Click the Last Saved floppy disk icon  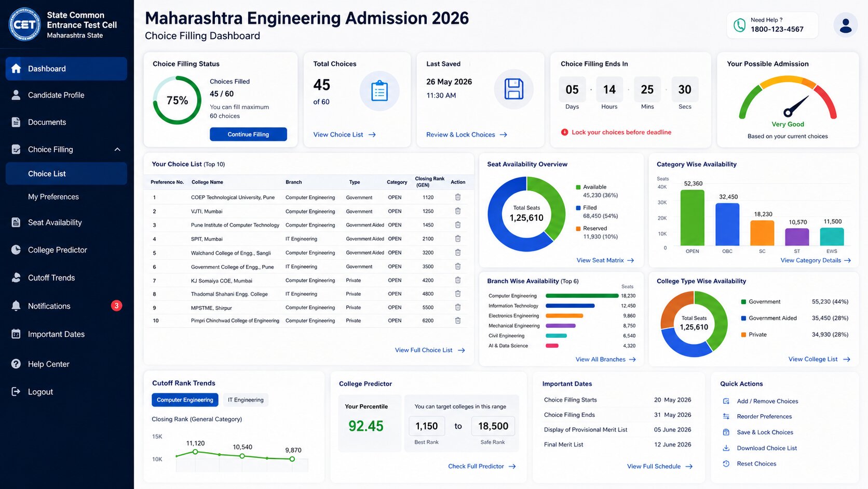point(513,89)
